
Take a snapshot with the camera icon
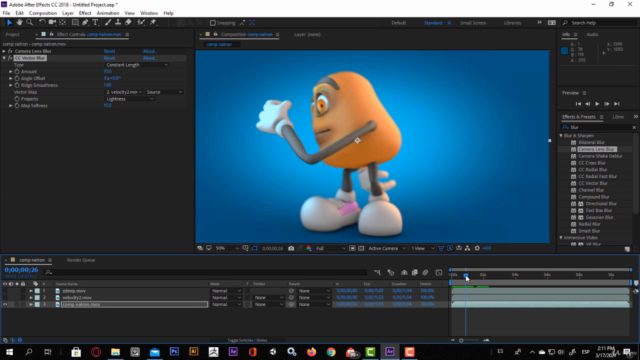(291, 248)
